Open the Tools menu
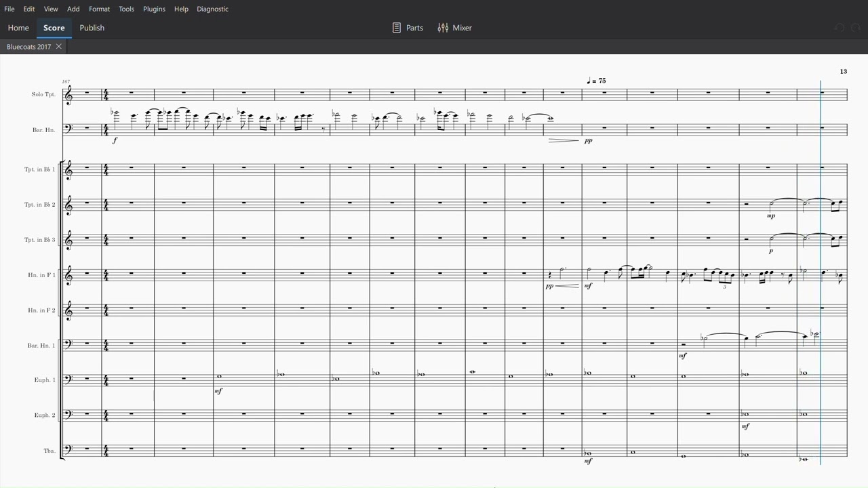Image resolution: width=868 pixels, height=488 pixels. pyautogui.click(x=126, y=9)
